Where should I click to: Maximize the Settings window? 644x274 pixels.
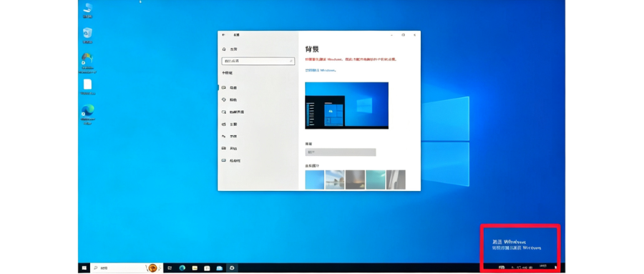pos(404,35)
